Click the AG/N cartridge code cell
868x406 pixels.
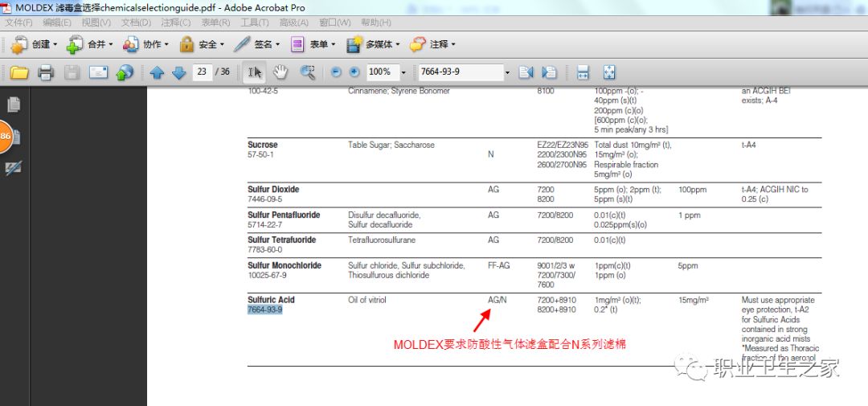point(497,300)
